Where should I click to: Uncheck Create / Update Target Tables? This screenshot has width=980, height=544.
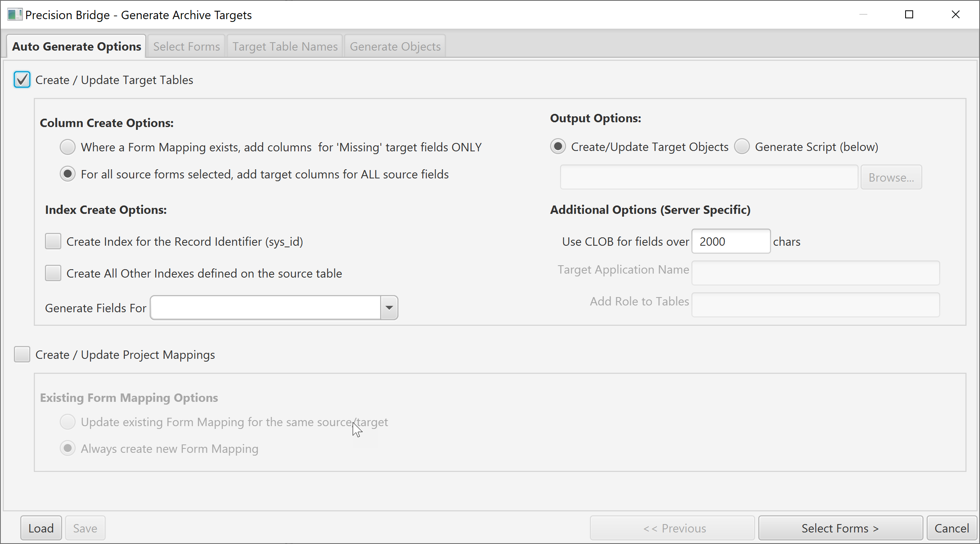(x=22, y=80)
